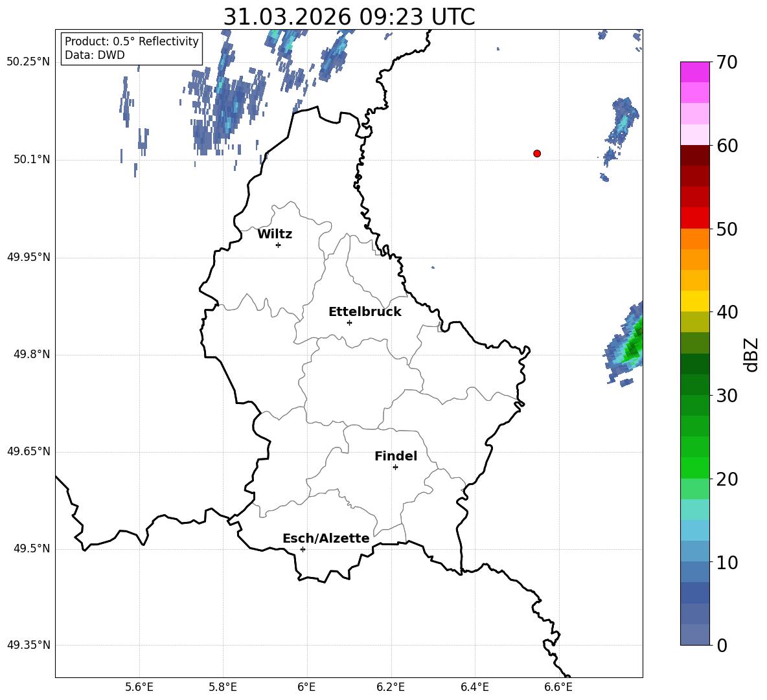Click the Wiltz station cross marker
The image size is (767, 700).
[x=279, y=245]
